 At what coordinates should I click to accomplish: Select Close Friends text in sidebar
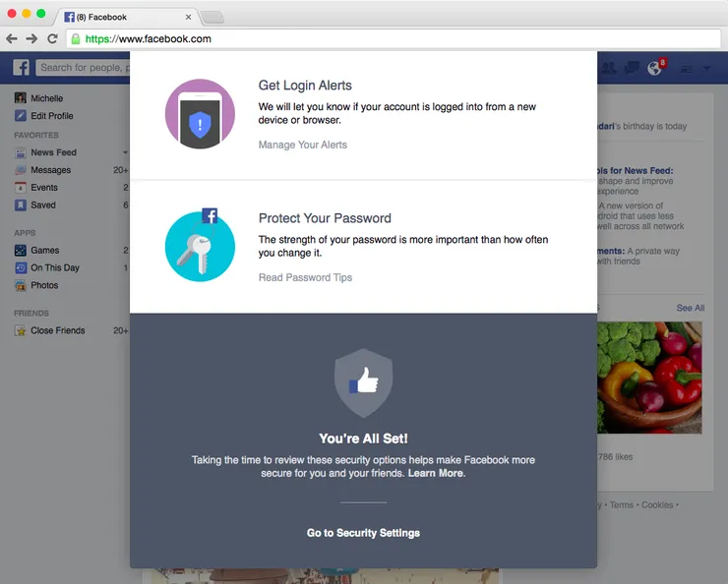coord(58,330)
